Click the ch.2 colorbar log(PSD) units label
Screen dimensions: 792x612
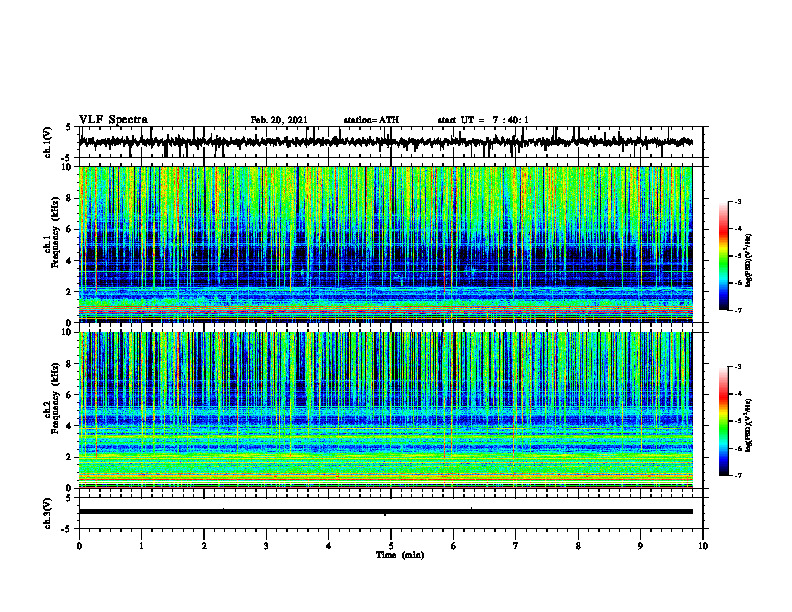749,425
